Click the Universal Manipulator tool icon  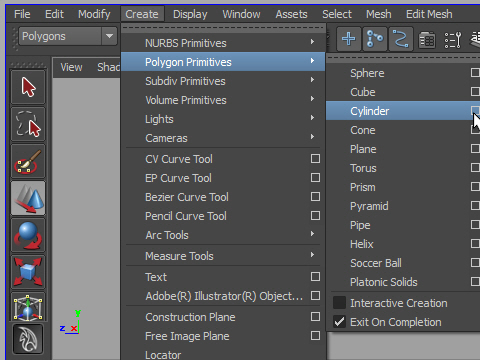[28, 307]
